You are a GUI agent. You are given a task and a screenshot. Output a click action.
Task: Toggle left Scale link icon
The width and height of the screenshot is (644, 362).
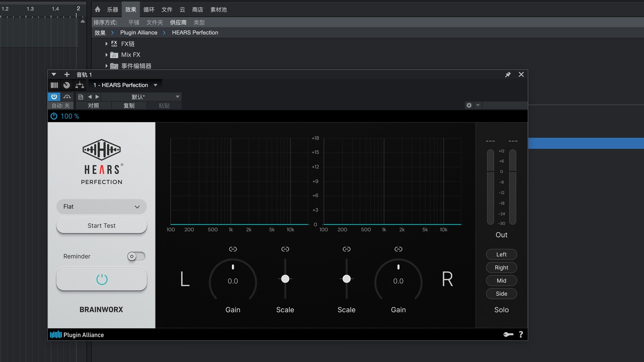[285, 249]
